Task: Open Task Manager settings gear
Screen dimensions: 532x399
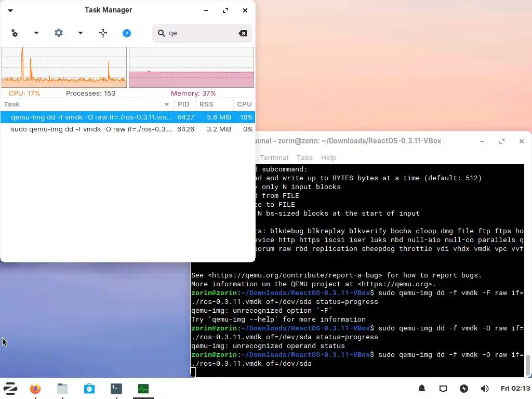Action: click(x=59, y=33)
